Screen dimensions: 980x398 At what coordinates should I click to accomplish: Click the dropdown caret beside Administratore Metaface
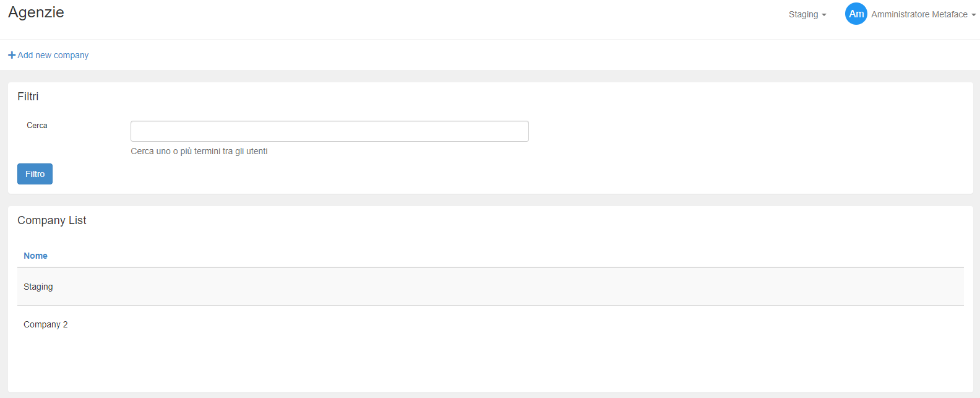[973, 15]
